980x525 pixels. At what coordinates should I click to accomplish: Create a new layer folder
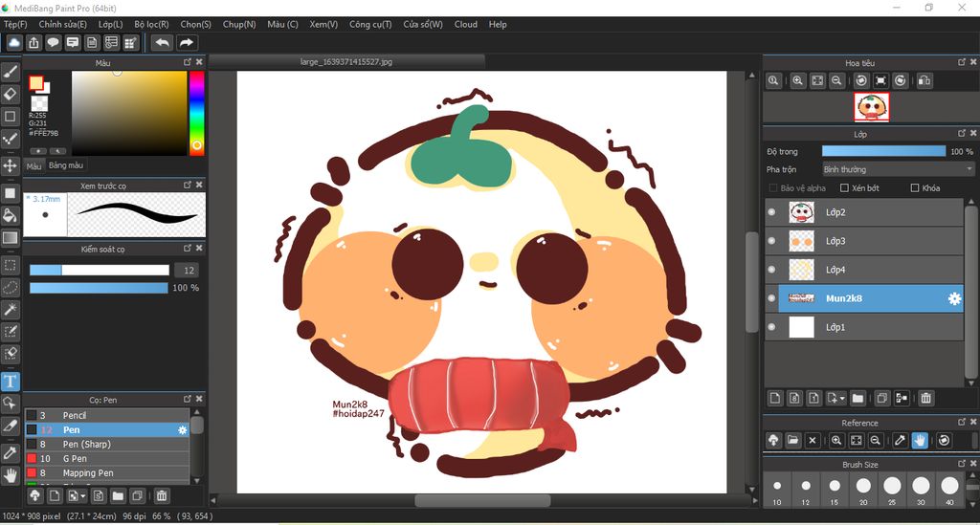click(x=857, y=398)
